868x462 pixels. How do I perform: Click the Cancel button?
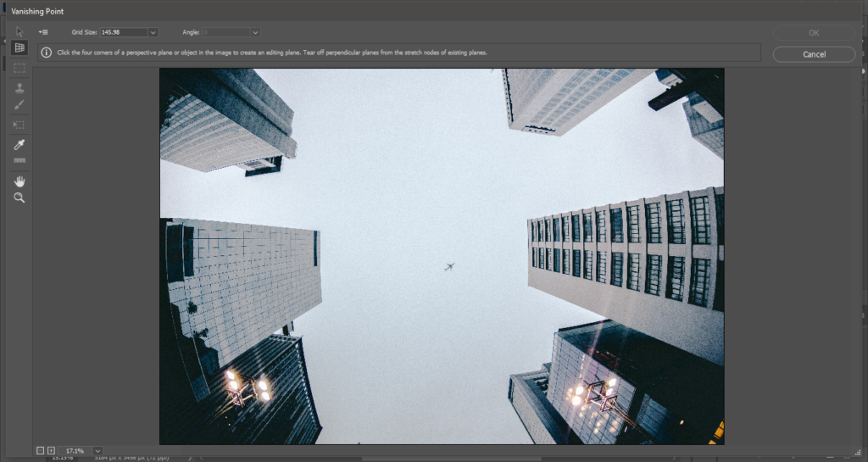point(814,54)
